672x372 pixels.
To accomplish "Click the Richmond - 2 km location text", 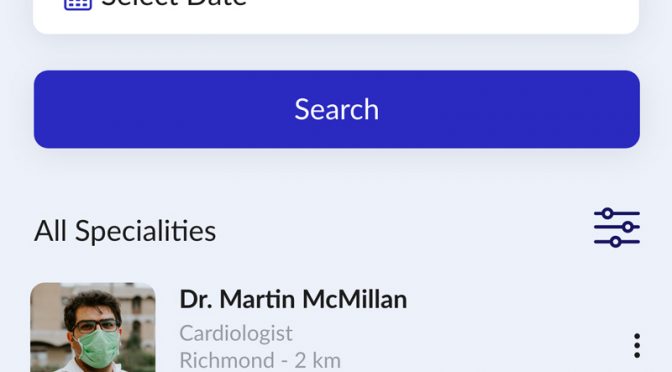I will coord(260,360).
